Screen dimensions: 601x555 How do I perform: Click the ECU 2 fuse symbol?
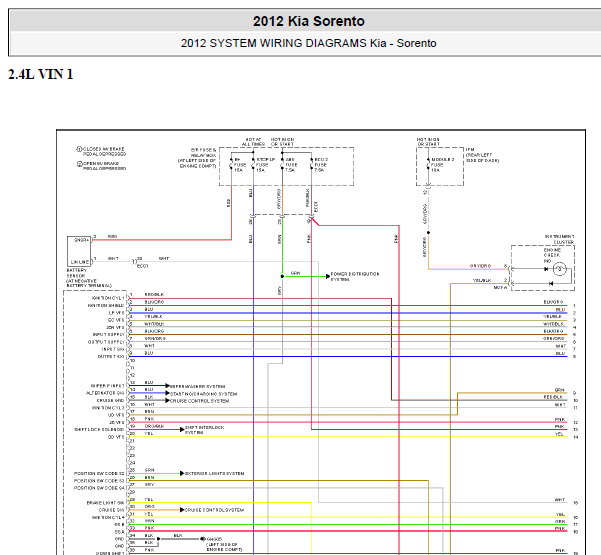[318, 163]
